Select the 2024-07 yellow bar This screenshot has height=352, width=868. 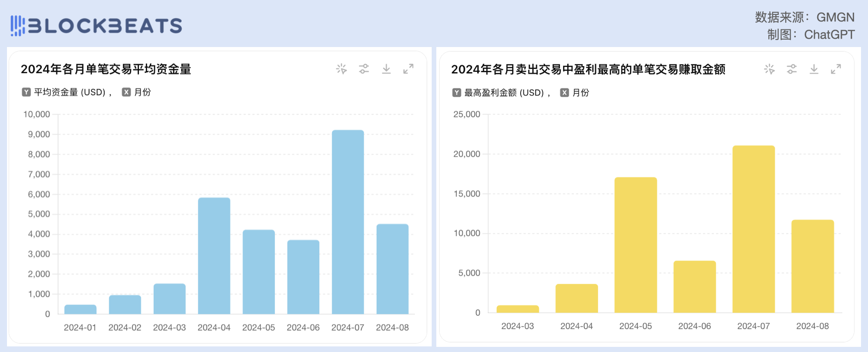[753, 229]
